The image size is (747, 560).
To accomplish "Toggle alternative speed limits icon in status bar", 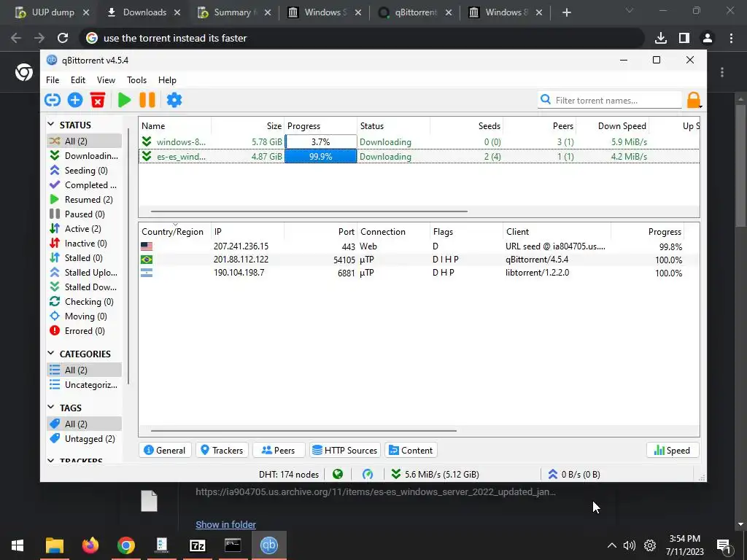I will coord(368,474).
